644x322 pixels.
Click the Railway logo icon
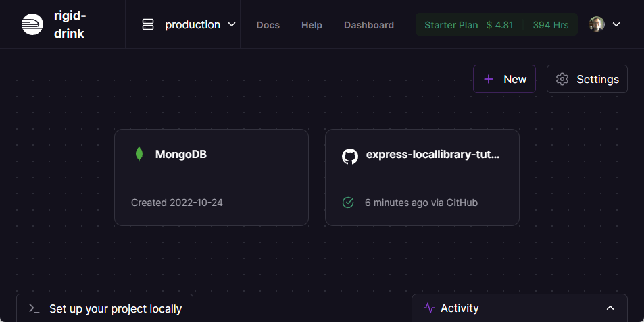(32, 24)
